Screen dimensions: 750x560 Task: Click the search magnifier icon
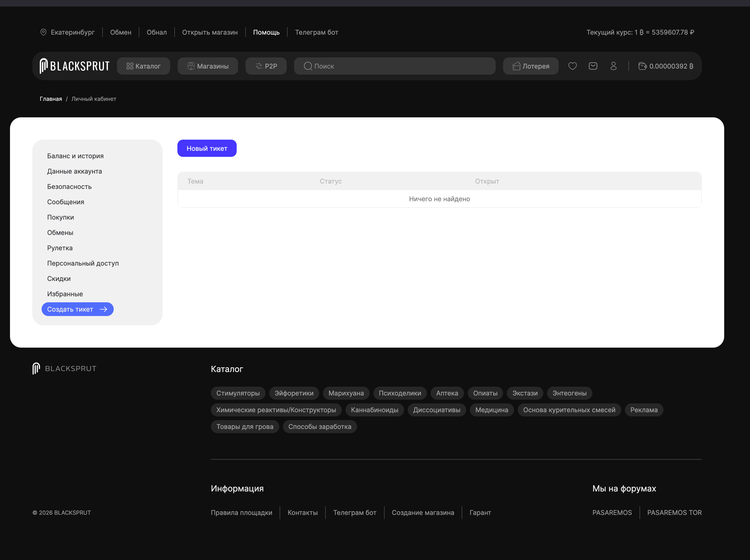308,66
